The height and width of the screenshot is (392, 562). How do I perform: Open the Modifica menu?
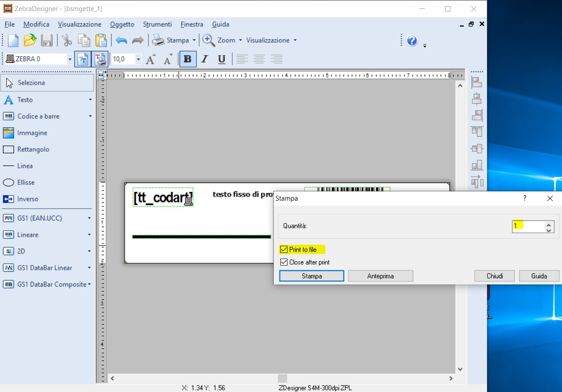36,24
